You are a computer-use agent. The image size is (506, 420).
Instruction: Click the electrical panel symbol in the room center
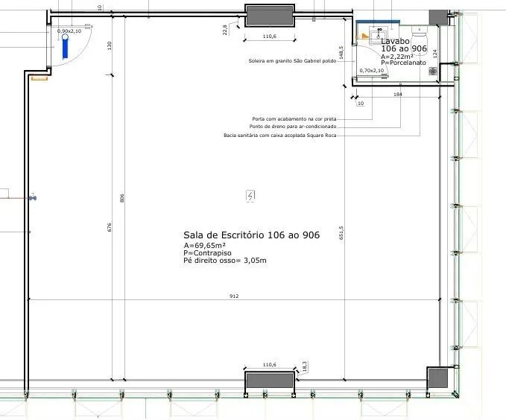point(250,196)
